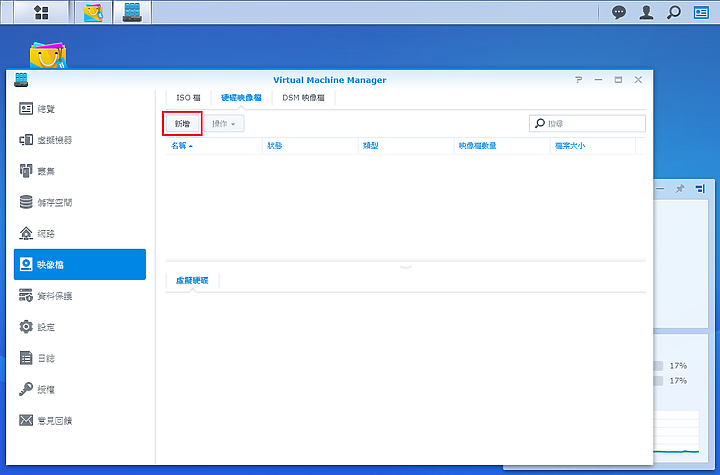720x475 pixels.
Task: Open the widgets panel icon
Action: (701, 12)
